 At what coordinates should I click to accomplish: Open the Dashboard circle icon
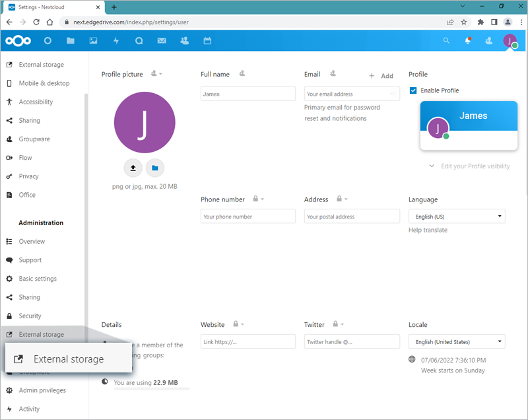[x=48, y=41]
